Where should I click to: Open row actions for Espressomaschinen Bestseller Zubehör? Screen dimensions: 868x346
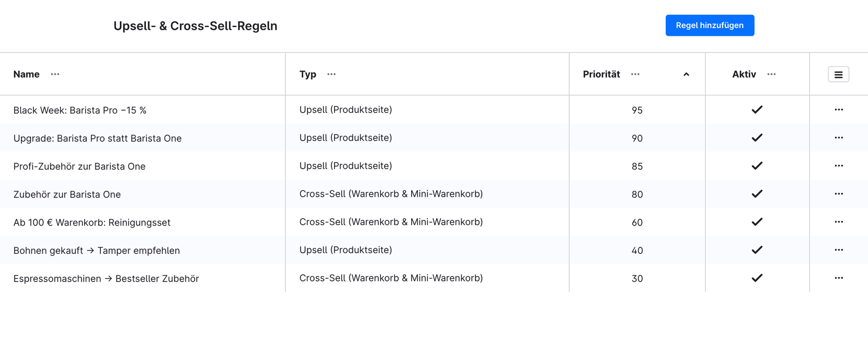(x=839, y=278)
